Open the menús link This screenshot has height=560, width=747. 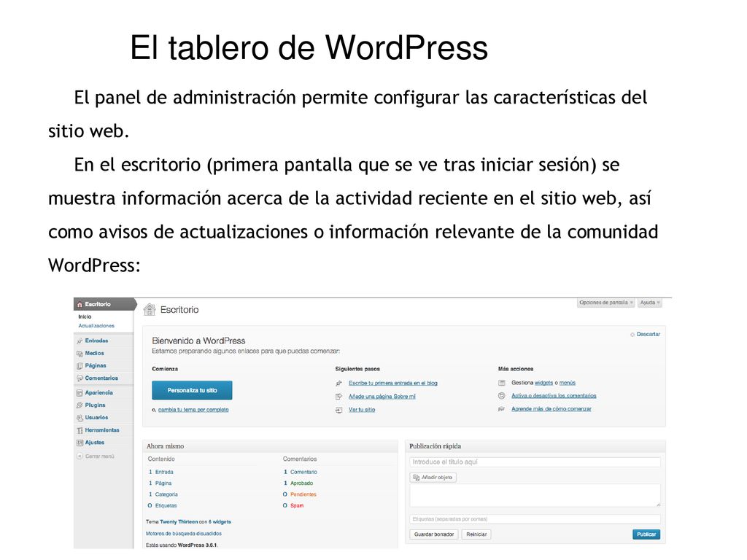click(x=568, y=383)
